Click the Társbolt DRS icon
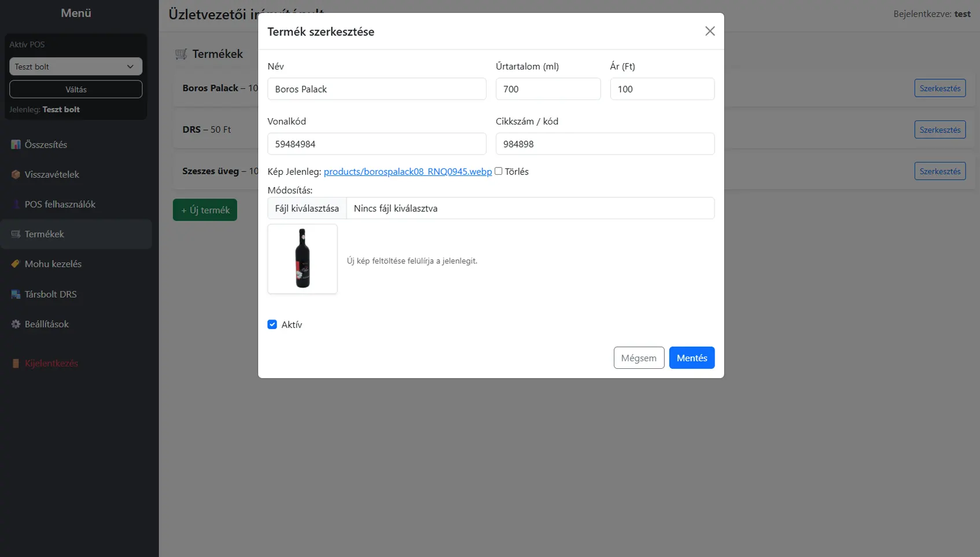This screenshot has height=557, width=980. click(x=16, y=294)
